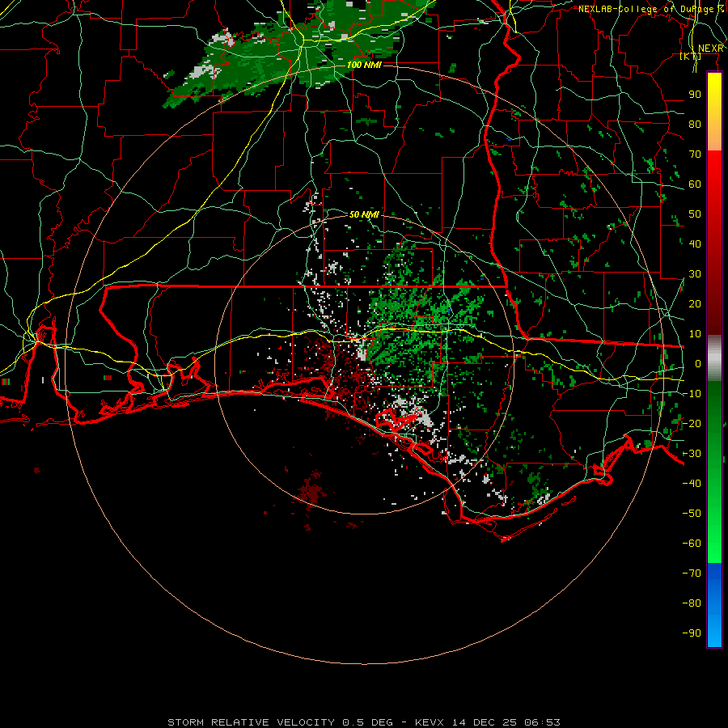Screen dimensions: 728x728
Task: Select the -80 value on velocity scale
Action: (692, 603)
